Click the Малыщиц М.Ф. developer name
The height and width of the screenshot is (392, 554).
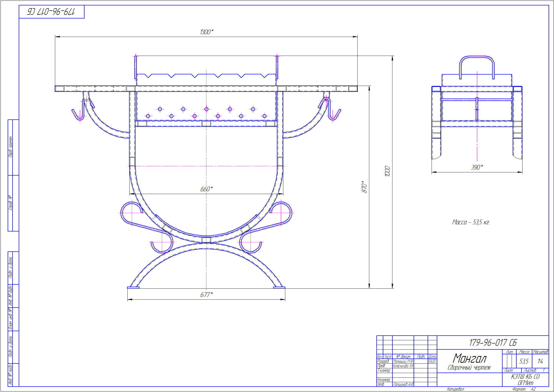tap(403, 361)
